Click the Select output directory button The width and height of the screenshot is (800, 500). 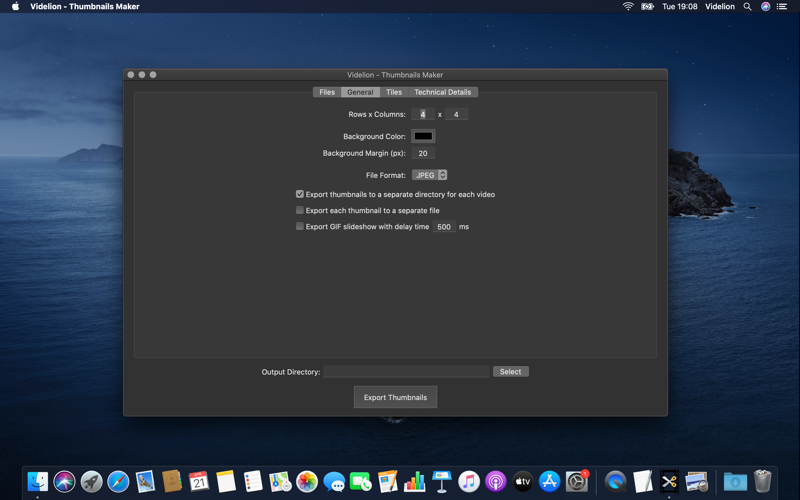click(x=511, y=371)
